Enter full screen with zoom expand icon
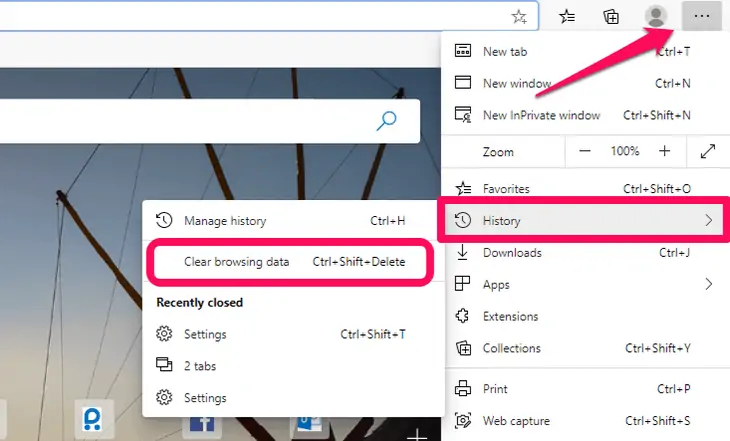The height and width of the screenshot is (441, 730). [x=708, y=151]
